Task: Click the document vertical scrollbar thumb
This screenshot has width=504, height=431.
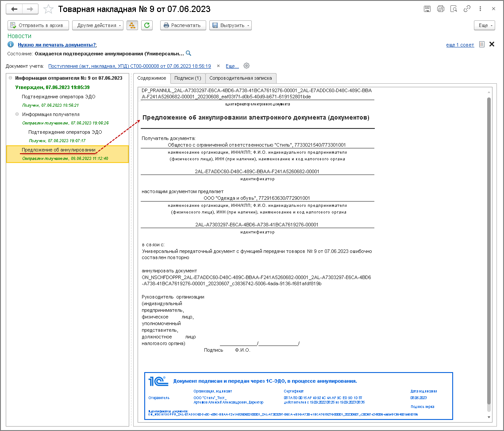Action: (x=489, y=251)
